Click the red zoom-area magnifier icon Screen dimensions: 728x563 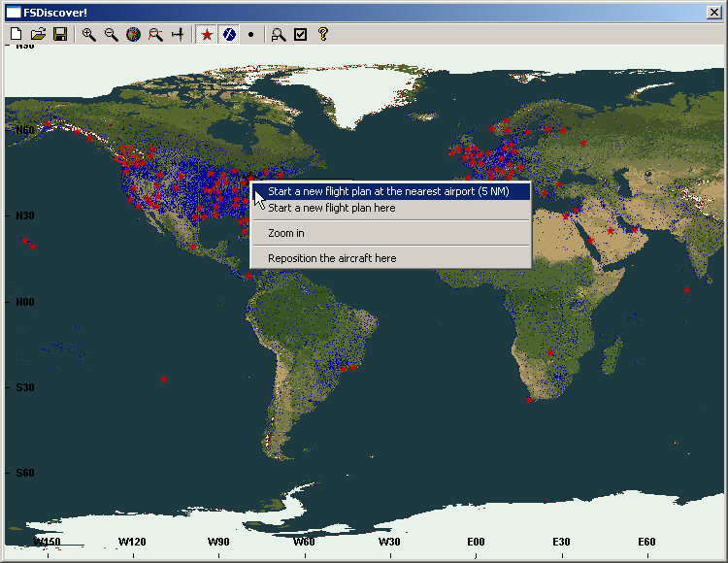155,34
